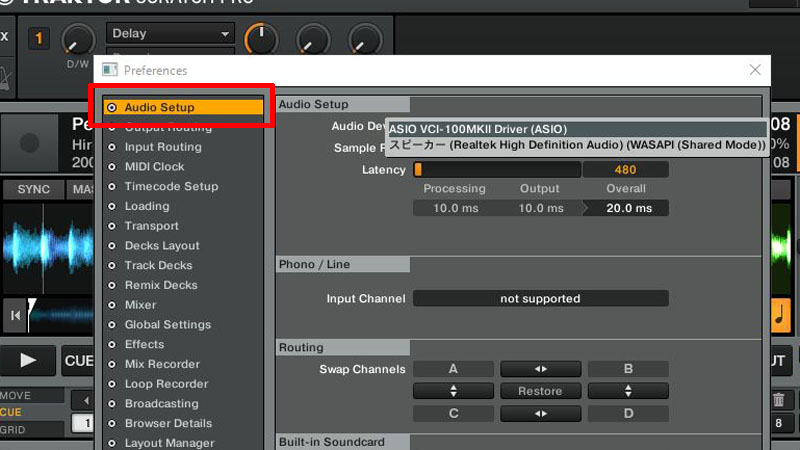
Task: Click Restore channel routing button
Action: 540,391
